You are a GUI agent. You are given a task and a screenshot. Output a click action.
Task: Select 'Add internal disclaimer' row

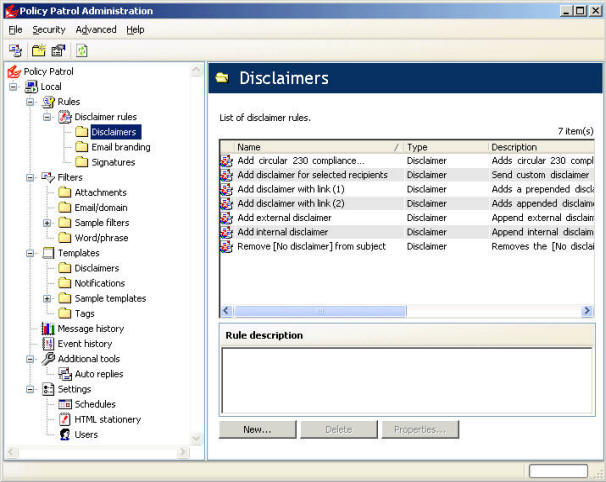[x=407, y=232]
